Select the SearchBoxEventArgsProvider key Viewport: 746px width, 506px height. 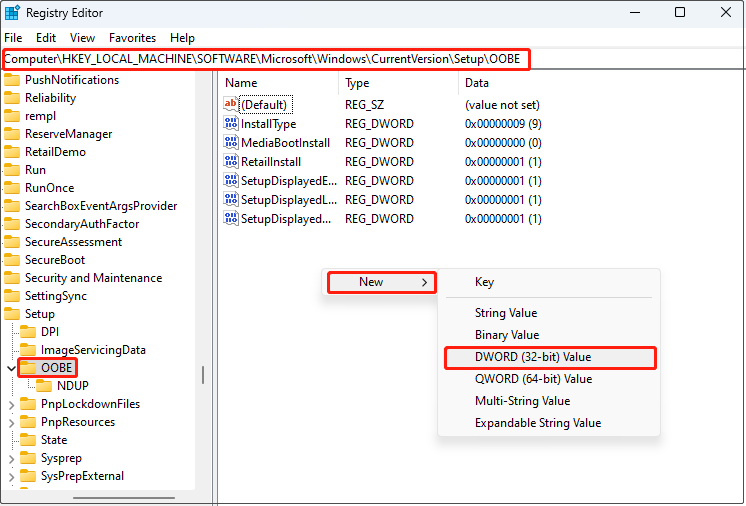coord(101,206)
